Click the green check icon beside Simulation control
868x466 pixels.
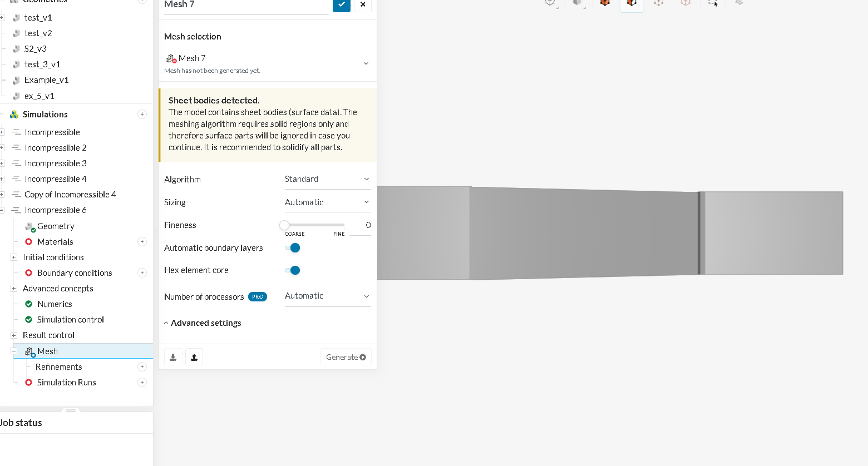coord(29,319)
